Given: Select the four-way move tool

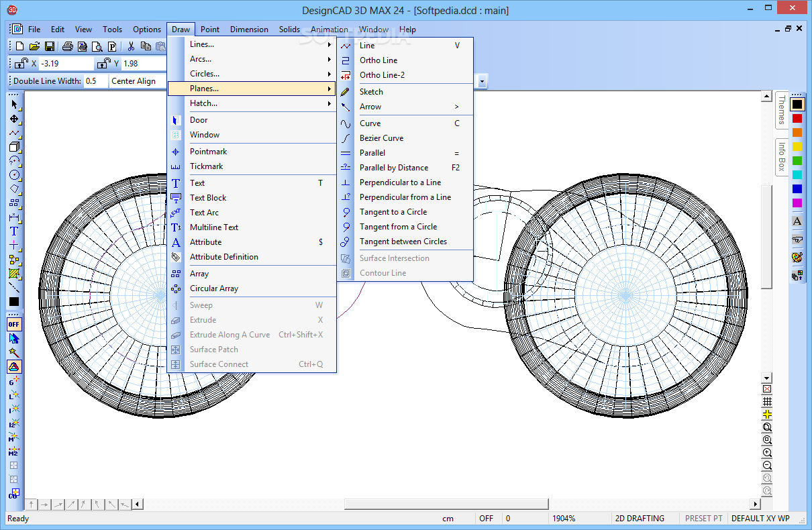Looking at the screenshot, I should point(14,119).
